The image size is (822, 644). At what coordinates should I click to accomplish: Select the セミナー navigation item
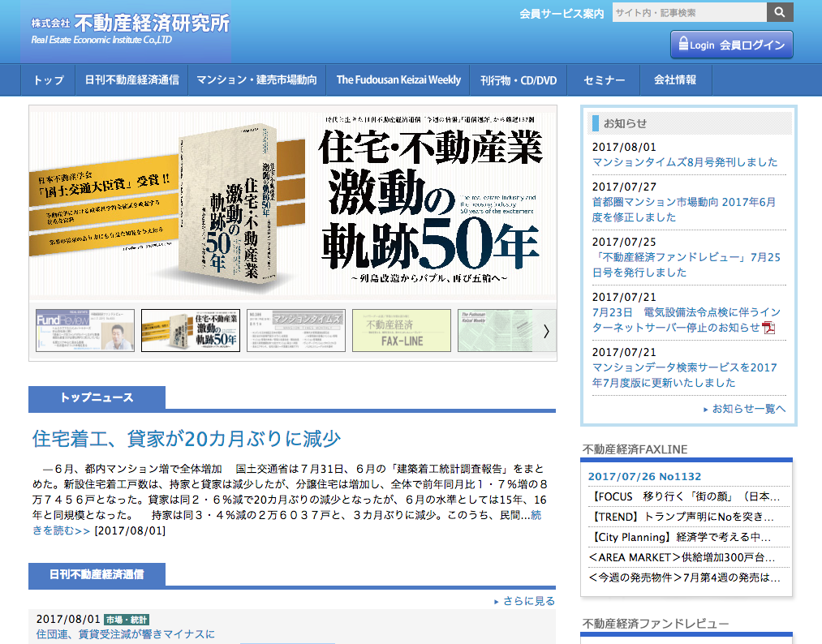(604, 79)
